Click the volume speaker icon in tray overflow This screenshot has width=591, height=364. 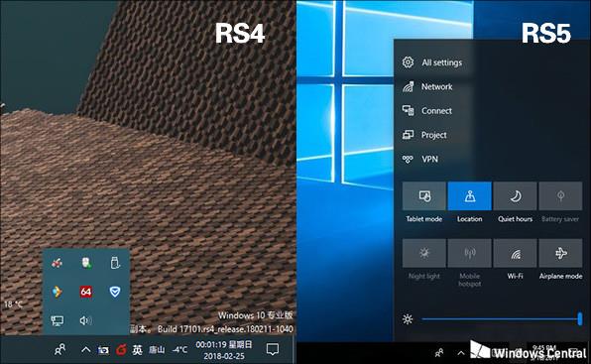tap(86, 320)
